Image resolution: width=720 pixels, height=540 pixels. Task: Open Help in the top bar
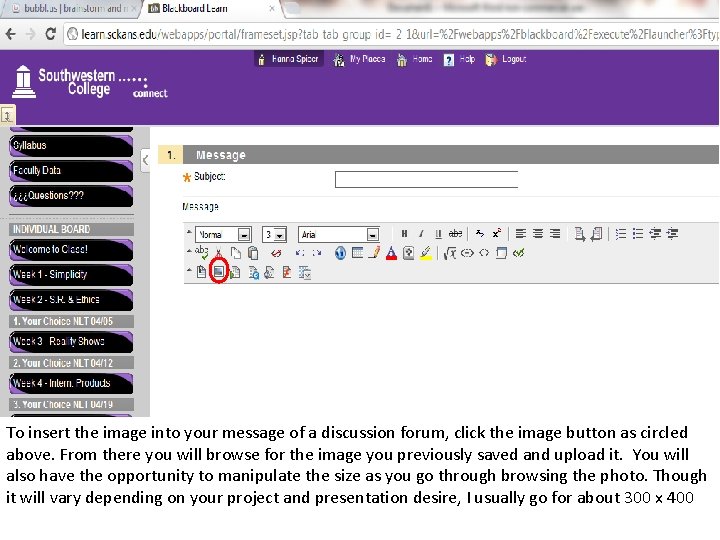459,59
